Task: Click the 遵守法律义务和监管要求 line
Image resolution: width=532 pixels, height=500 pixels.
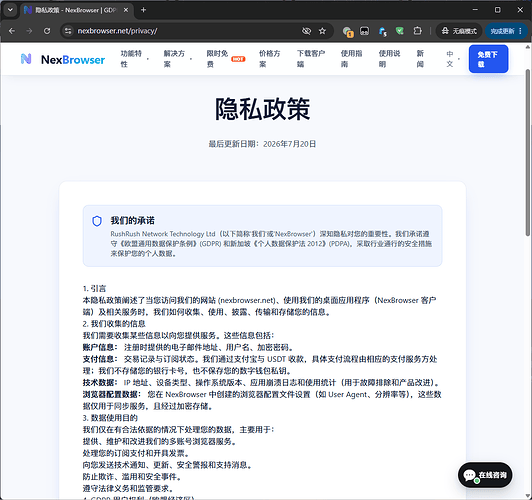Action: (128, 488)
